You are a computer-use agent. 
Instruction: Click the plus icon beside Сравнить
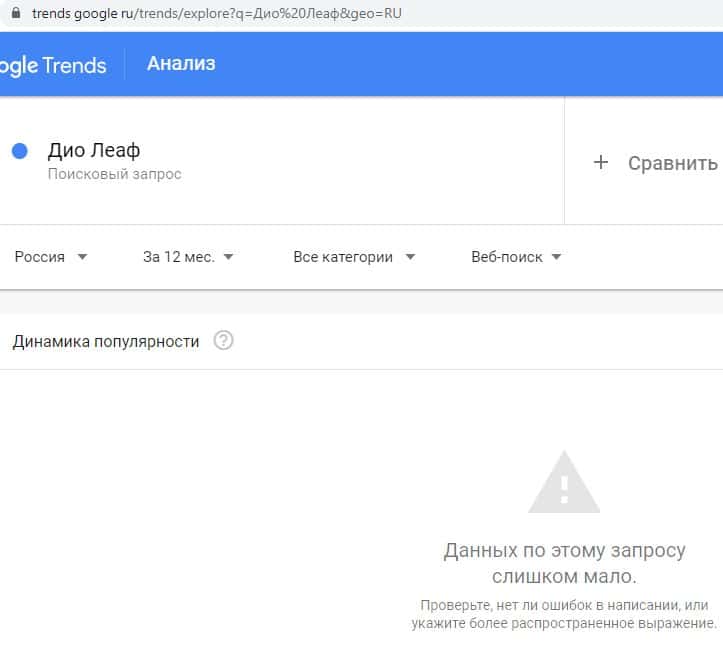point(601,162)
